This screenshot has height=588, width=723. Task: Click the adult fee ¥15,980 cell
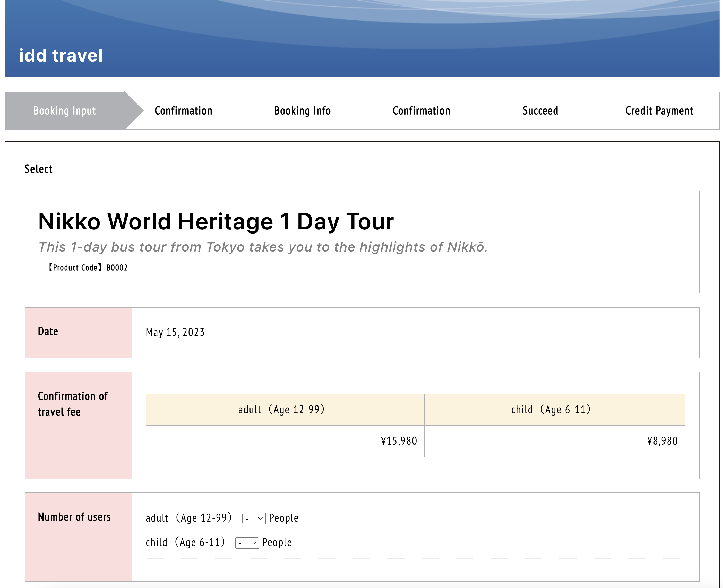(x=398, y=441)
